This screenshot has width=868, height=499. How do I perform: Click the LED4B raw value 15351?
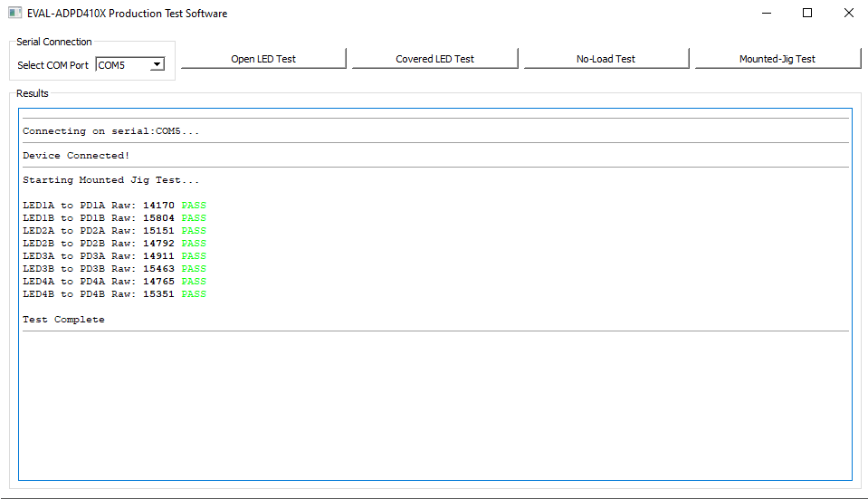coord(158,294)
